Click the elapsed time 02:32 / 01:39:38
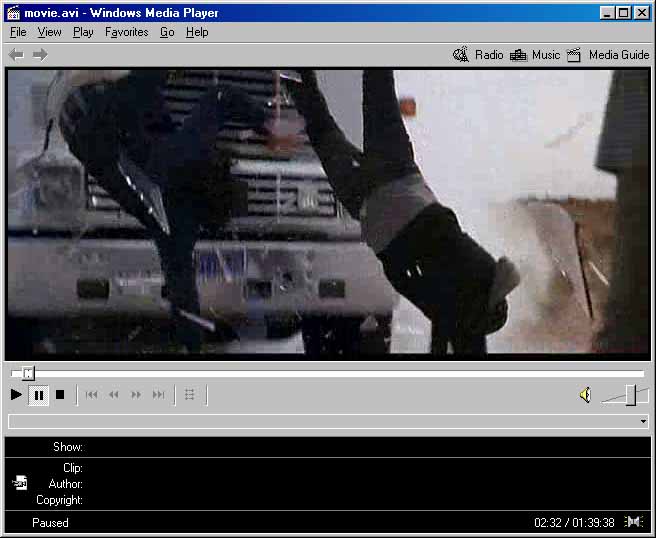The width and height of the screenshot is (656, 538). [x=574, y=523]
